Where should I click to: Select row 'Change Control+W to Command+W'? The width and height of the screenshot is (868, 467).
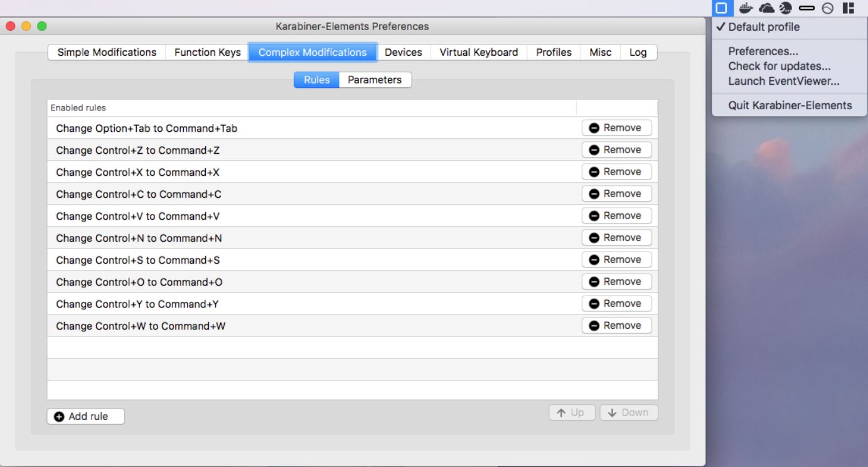coord(352,326)
